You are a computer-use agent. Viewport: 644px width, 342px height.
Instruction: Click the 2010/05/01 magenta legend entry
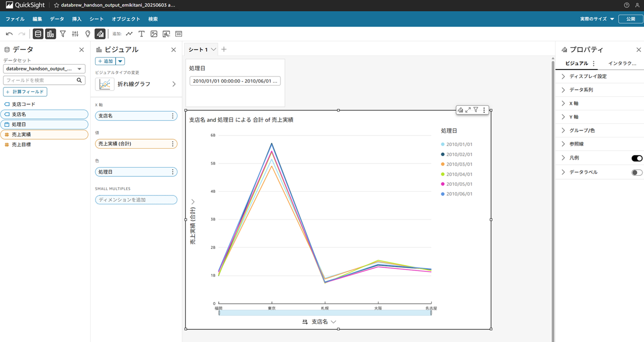[x=457, y=184]
